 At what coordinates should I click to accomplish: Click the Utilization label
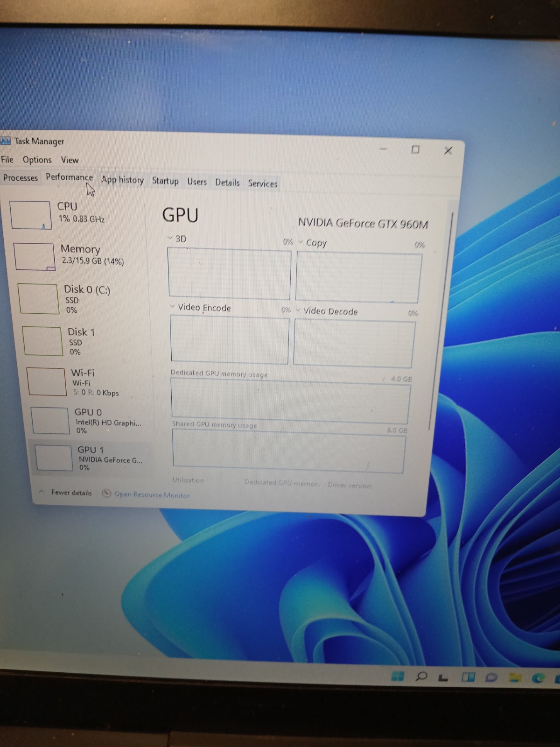tap(188, 480)
